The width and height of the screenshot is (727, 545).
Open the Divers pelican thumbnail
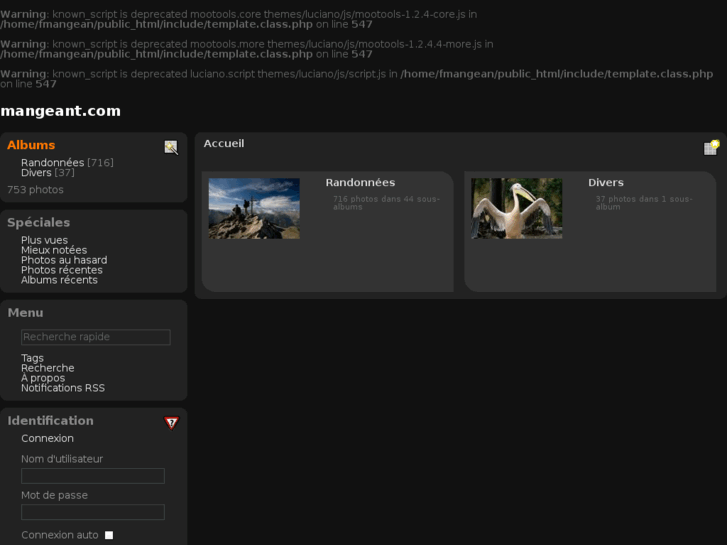pyautogui.click(x=517, y=209)
